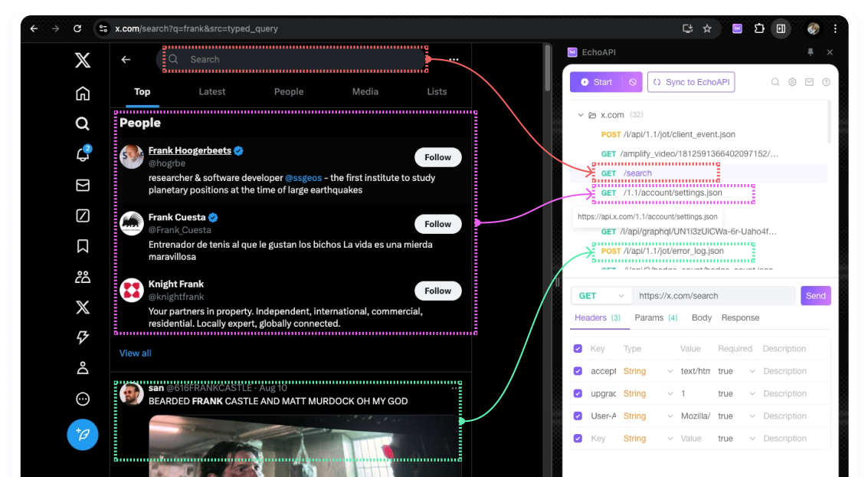Reload the browser page
Screen dimensions: 868x477
pyautogui.click(x=77, y=28)
